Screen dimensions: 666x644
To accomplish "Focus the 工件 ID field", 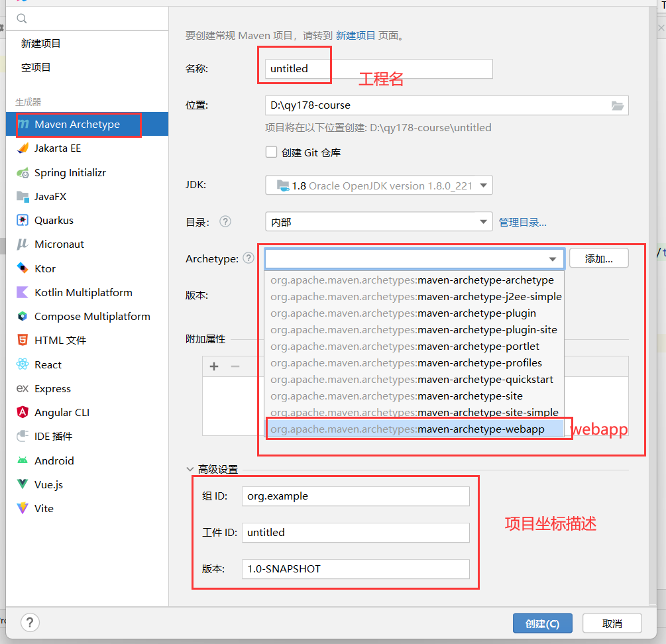I will point(355,532).
